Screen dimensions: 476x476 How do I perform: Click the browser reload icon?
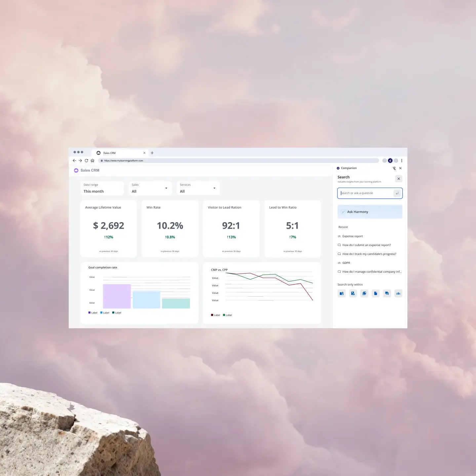[x=86, y=161]
